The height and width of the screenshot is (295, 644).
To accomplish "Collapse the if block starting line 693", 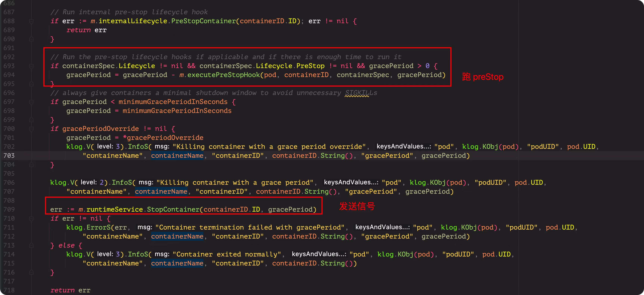I will click(x=31, y=66).
